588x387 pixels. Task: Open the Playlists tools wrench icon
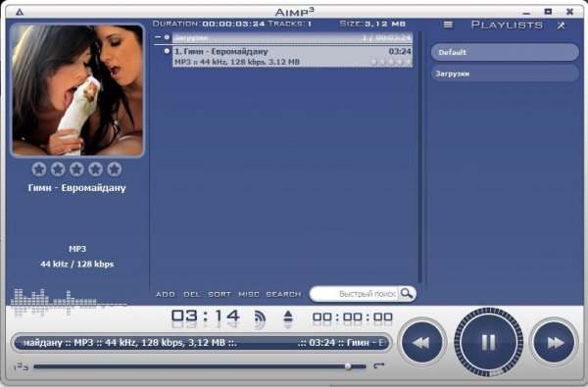tap(561, 25)
